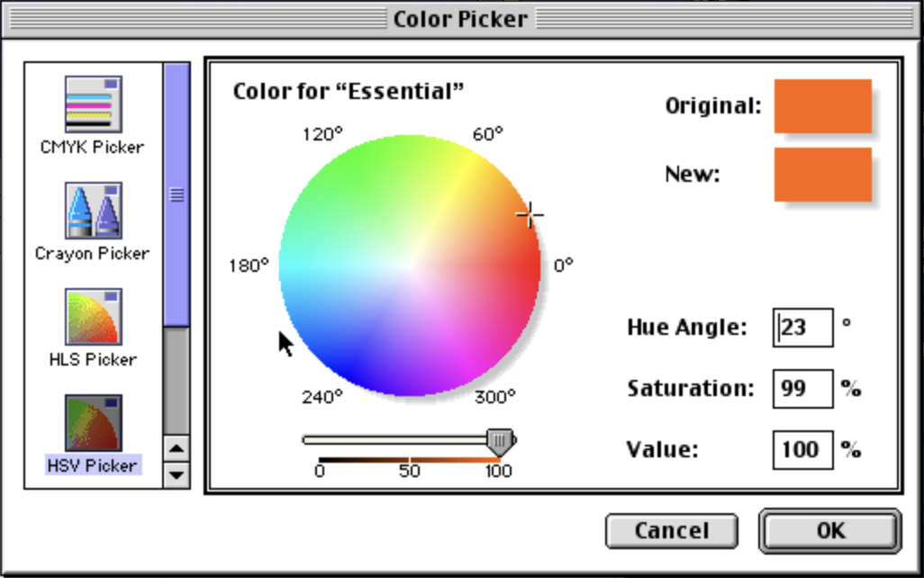This screenshot has height=578, width=924.
Task: Click the Original color swatch
Action: coord(821,106)
